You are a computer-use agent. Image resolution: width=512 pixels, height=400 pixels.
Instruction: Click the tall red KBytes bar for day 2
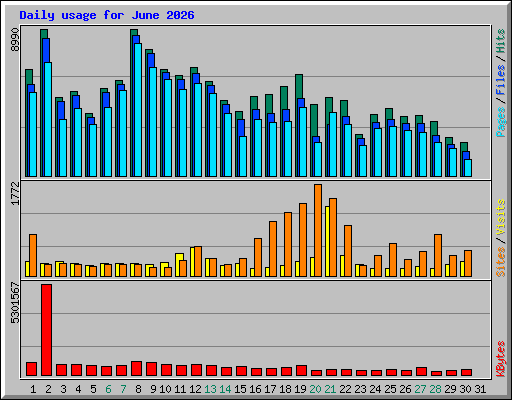47,330
